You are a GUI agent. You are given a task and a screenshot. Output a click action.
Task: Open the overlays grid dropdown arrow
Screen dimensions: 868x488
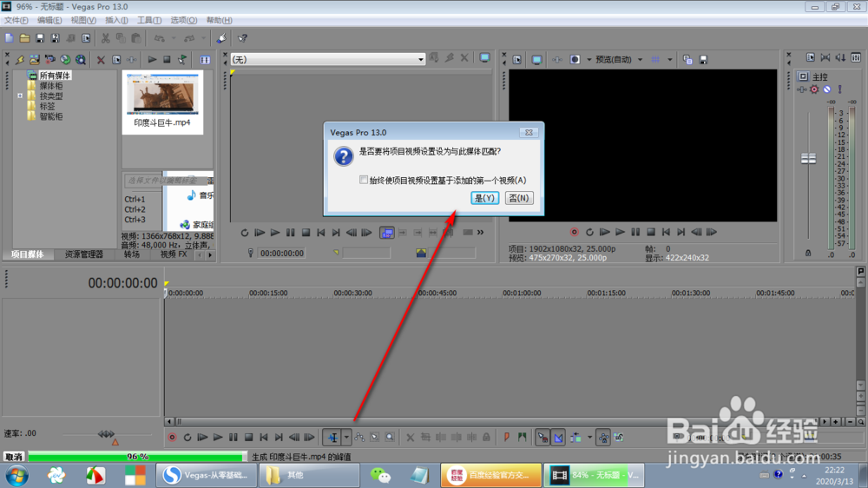(x=670, y=59)
